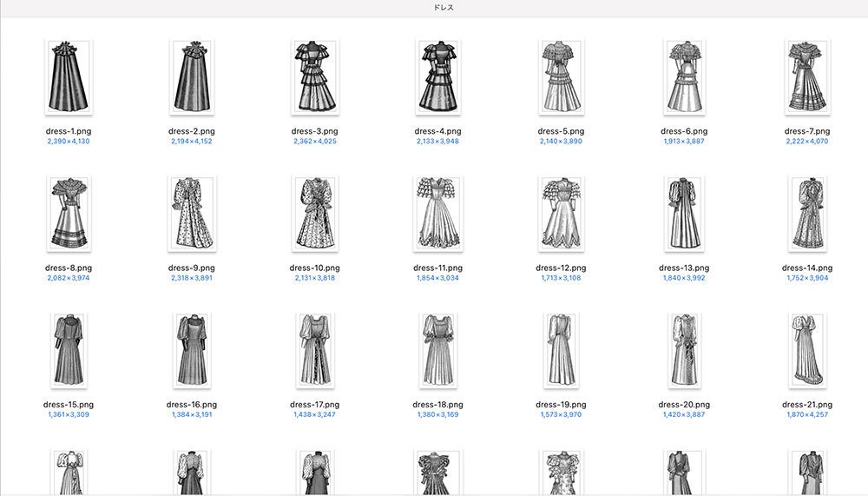This screenshot has width=868, height=496.
Task: Click the file name dress-15.png
Action: pyautogui.click(x=69, y=405)
